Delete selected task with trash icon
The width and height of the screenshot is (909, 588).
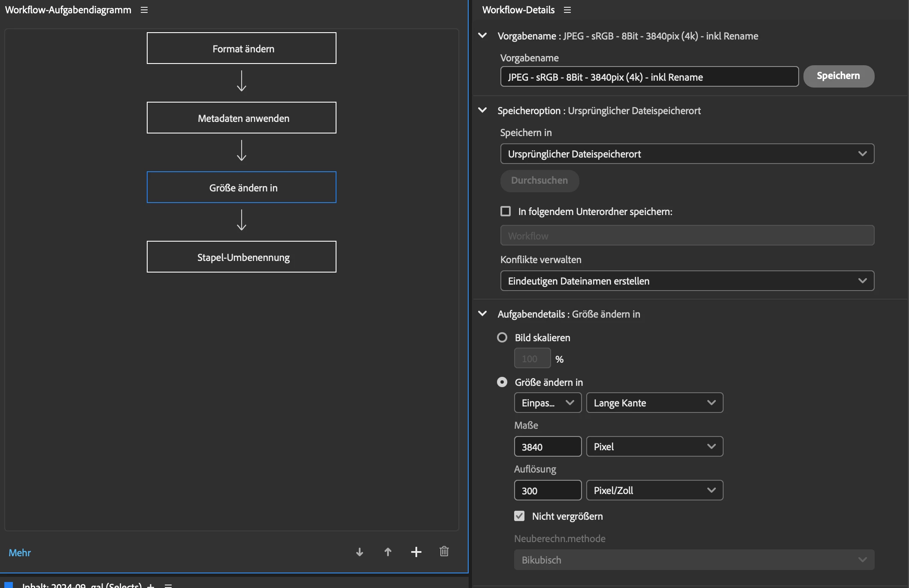point(444,552)
